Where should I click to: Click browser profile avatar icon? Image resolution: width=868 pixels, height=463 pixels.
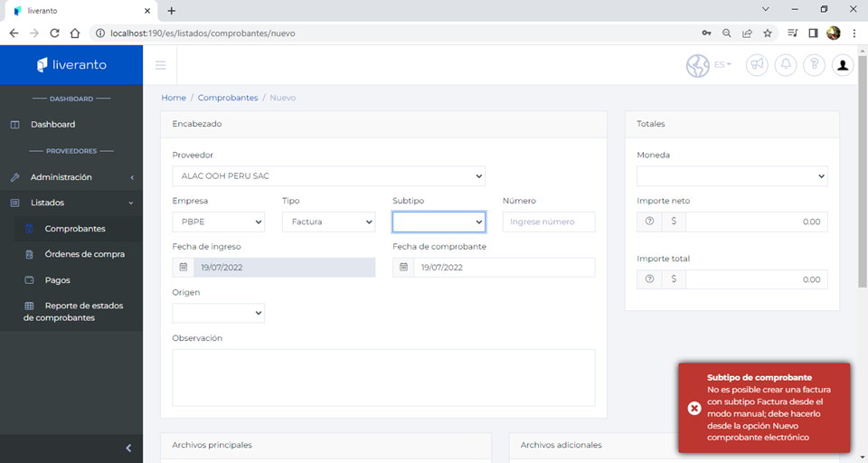tap(833, 33)
